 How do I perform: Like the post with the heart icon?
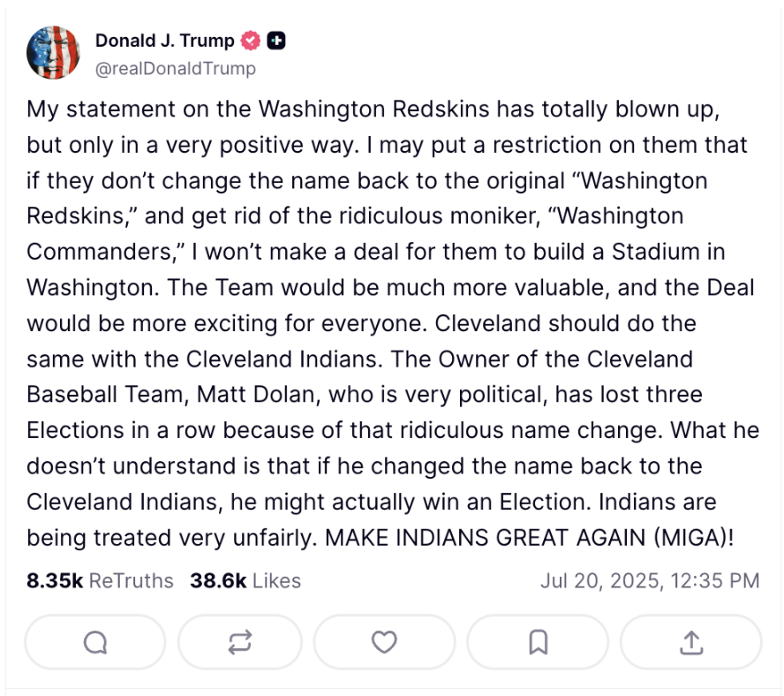tap(384, 642)
